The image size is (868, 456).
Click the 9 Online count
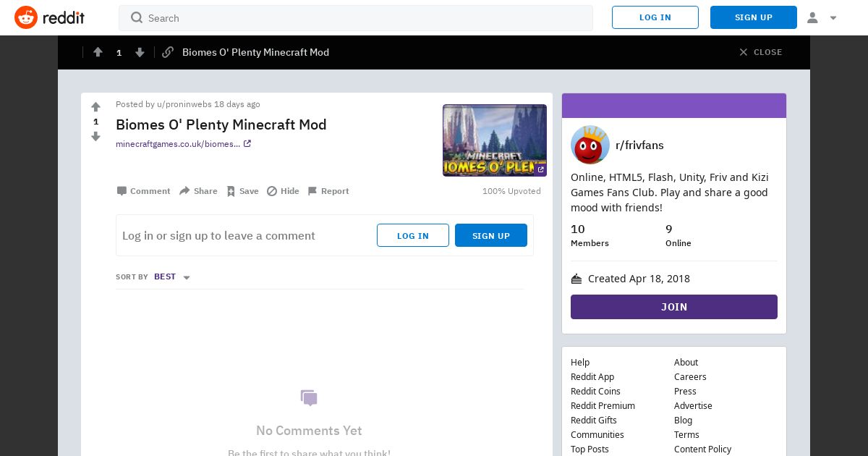tap(678, 235)
